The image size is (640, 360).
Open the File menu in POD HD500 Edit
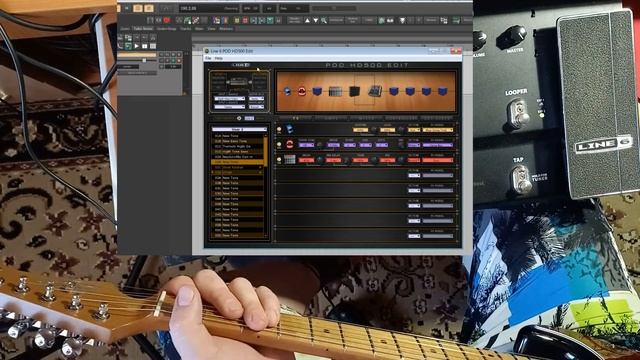click(x=208, y=58)
